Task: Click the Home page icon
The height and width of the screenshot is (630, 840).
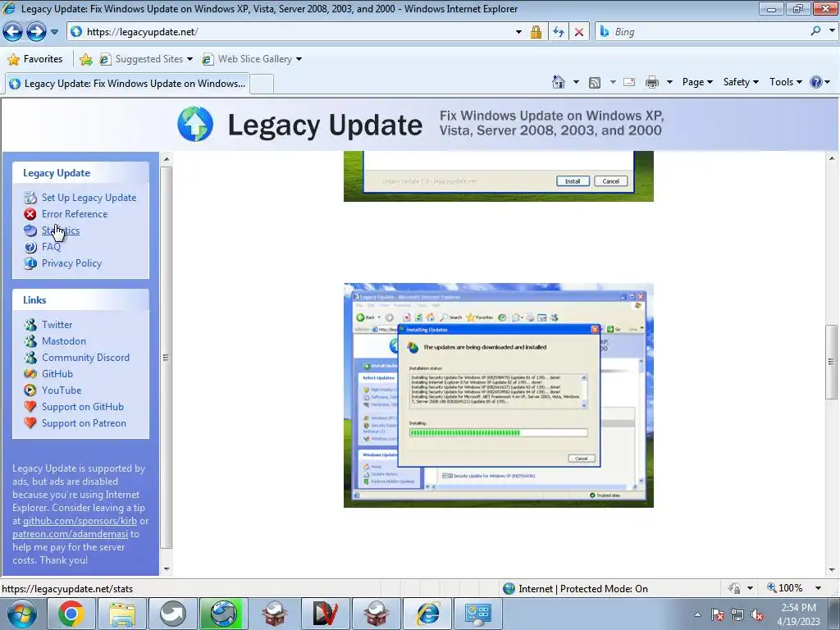Action: [x=558, y=82]
